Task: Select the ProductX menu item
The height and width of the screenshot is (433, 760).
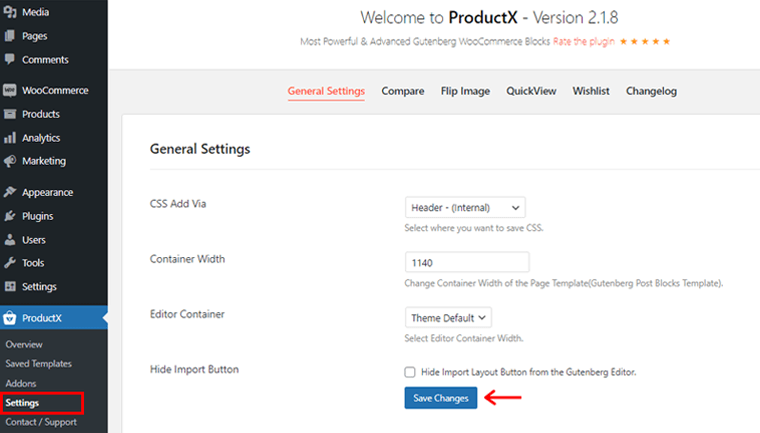Action: (54, 318)
